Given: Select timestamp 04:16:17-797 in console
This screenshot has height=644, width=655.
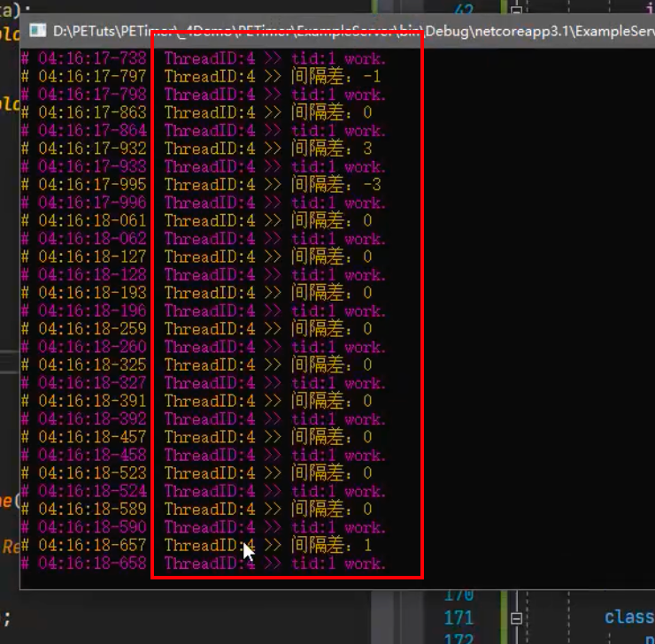Looking at the screenshot, I should [x=92, y=76].
